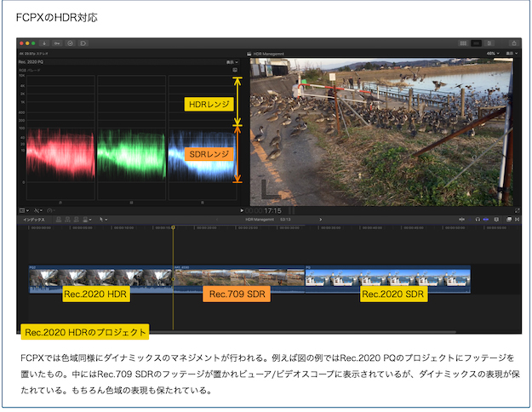Image resolution: width=532 pixels, height=412 pixels.
Task: Toggle the timeline panel view button
Action: [477, 42]
